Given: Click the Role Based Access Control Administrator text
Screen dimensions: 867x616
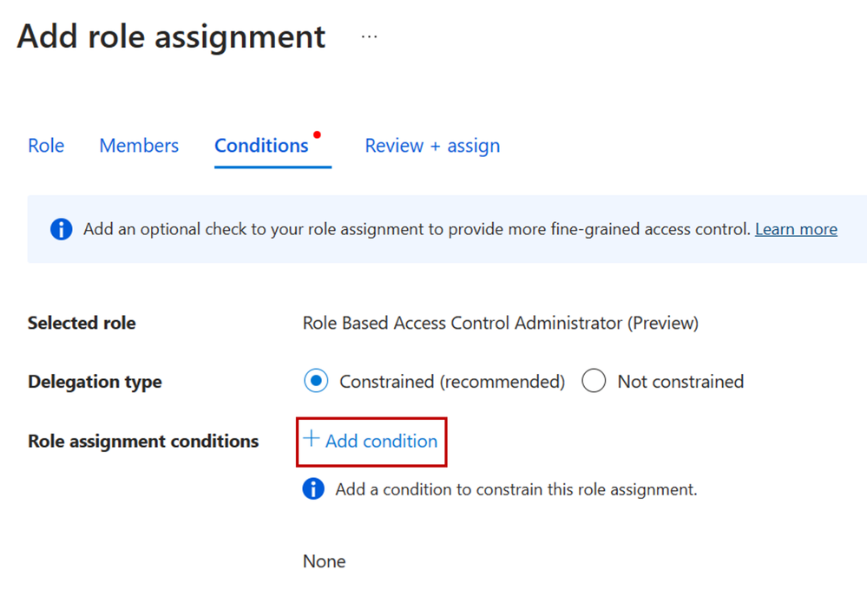Looking at the screenshot, I should click(x=500, y=324).
